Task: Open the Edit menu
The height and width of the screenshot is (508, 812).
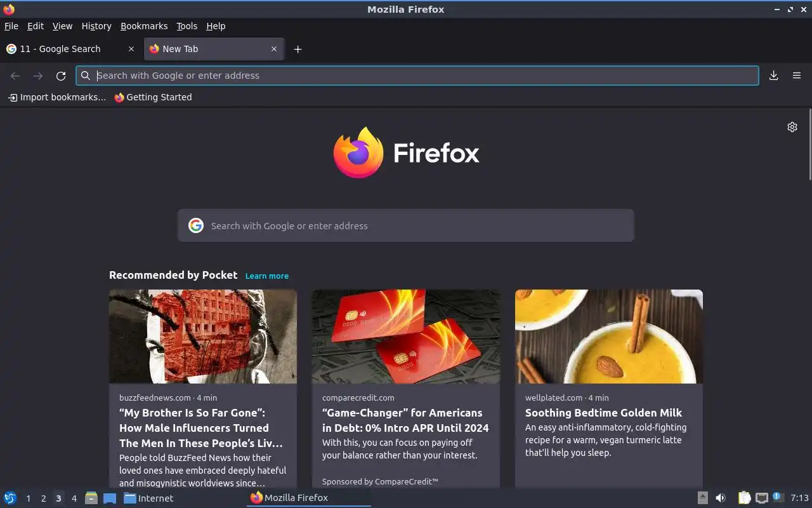Action: [x=36, y=26]
